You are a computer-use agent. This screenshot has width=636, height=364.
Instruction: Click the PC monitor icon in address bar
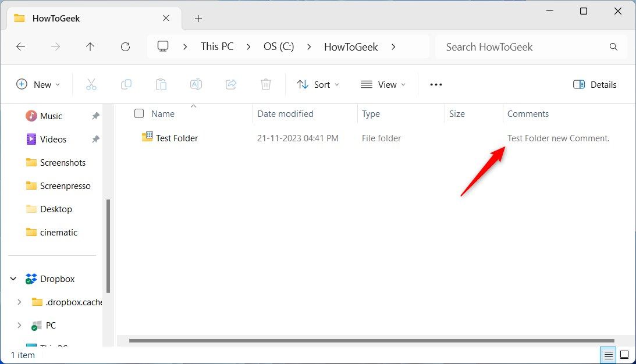click(x=163, y=46)
